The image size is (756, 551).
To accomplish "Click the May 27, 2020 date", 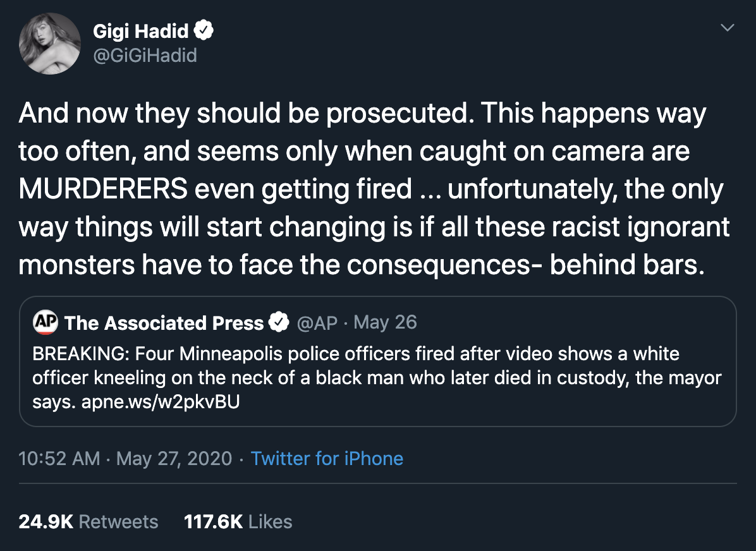I will [174, 458].
